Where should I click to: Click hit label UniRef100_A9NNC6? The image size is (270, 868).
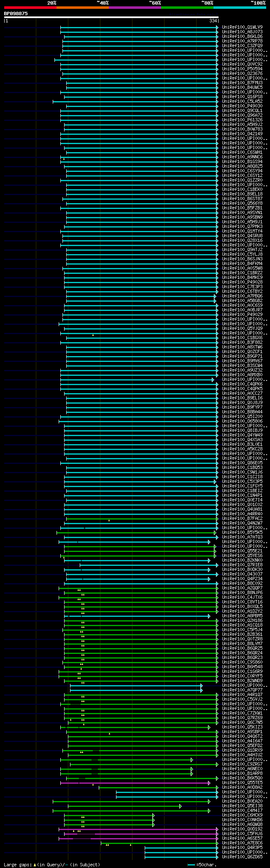pos(242,157)
